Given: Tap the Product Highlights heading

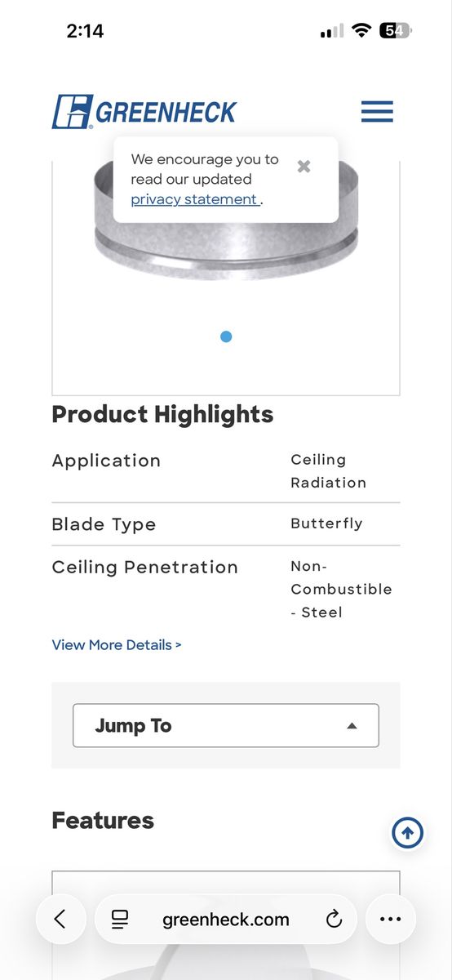Looking at the screenshot, I should click(x=162, y=414).
